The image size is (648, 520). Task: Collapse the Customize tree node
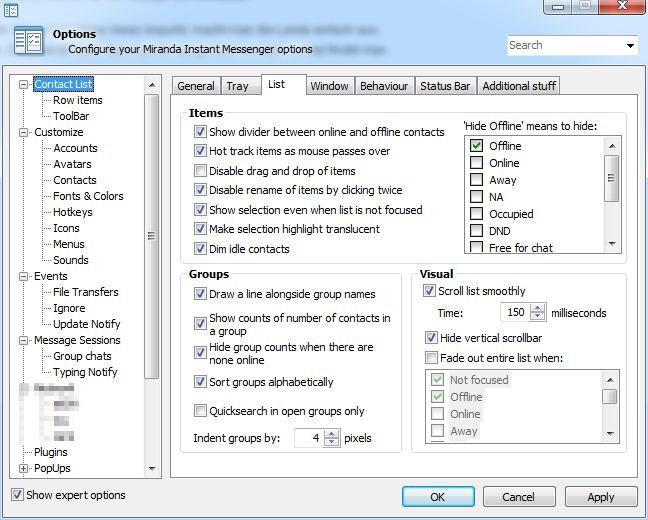coord(24,132)
